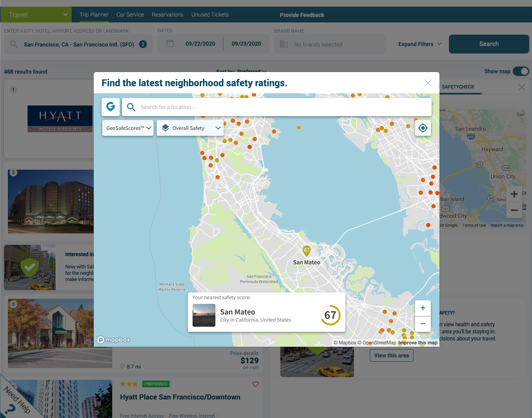Toggle the Show map switch
The image size is (532, 418).
(521, 71)
